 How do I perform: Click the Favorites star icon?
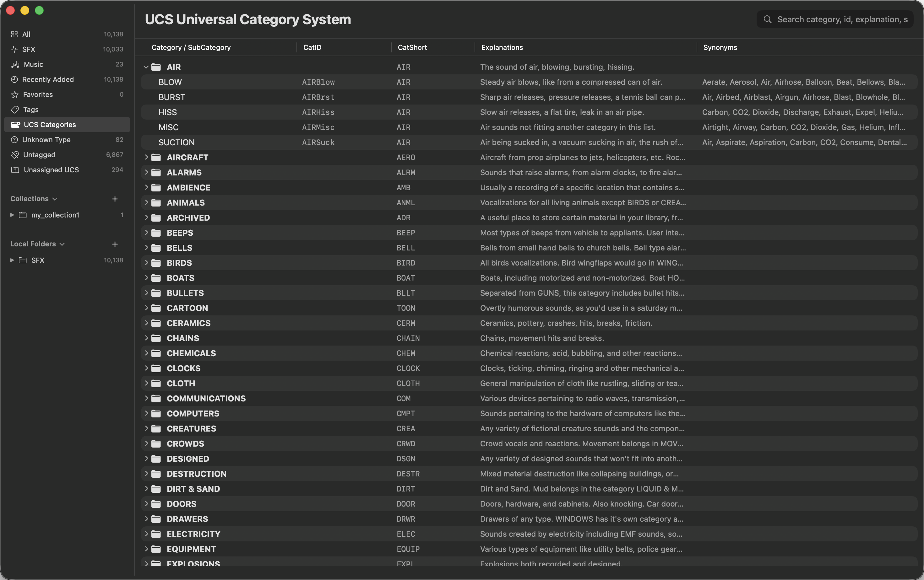[x=15, y=94]
